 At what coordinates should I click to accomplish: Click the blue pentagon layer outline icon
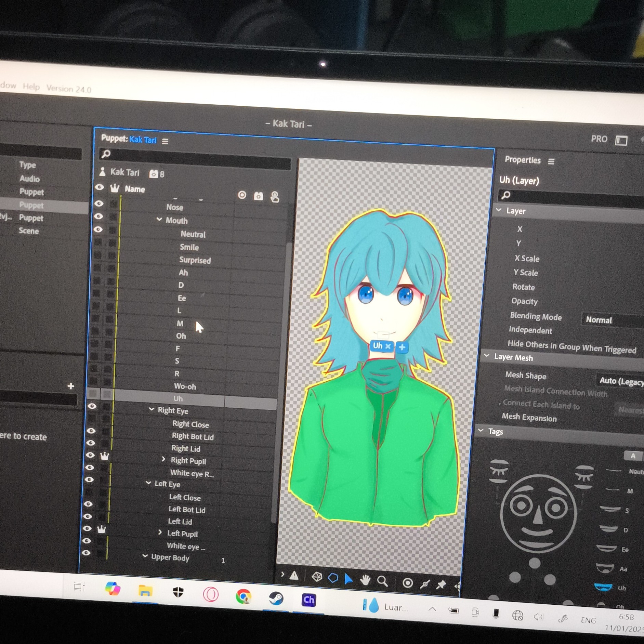click(333, 578)
